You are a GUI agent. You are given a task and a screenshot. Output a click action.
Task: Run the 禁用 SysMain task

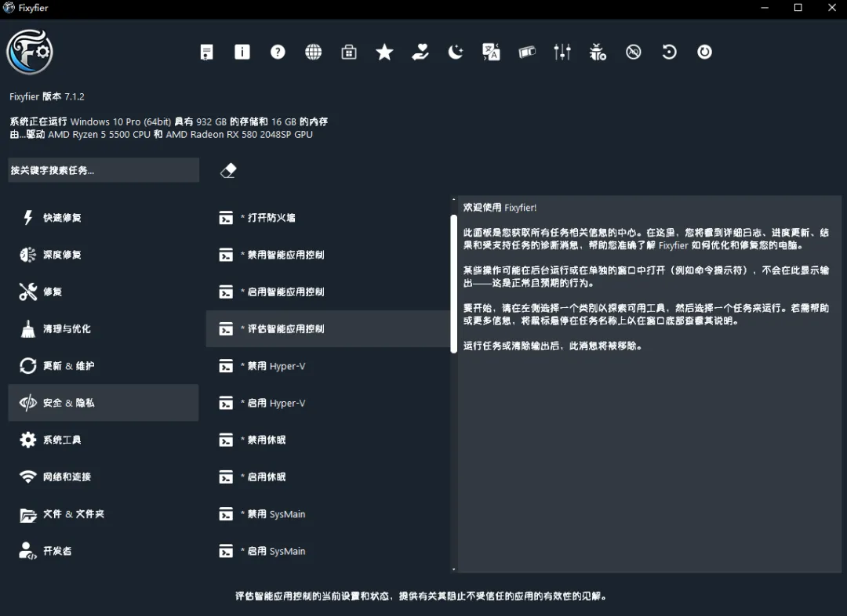327,513
